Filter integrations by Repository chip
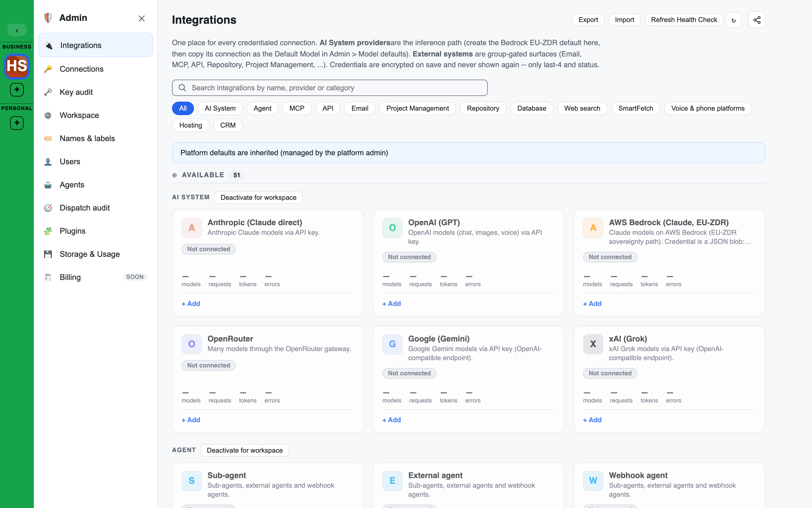Image resolution: width=812 pixels, height=508 pixels. [x=483, y=109]
